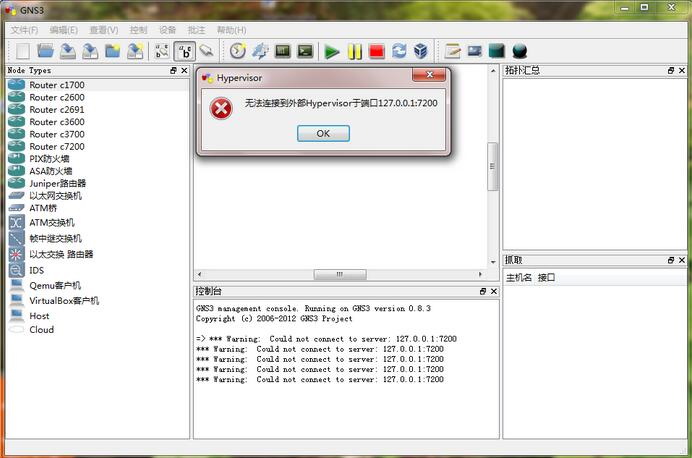This screenshot has width=692, height=458.
Task: Select the Router c2691 node
Action: [56, 109]
